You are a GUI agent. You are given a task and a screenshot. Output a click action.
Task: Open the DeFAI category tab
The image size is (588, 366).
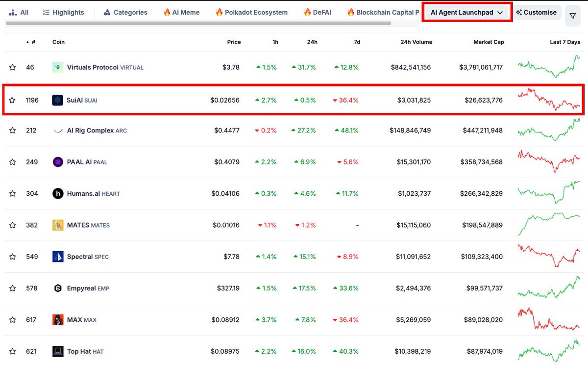coord(317,12)
